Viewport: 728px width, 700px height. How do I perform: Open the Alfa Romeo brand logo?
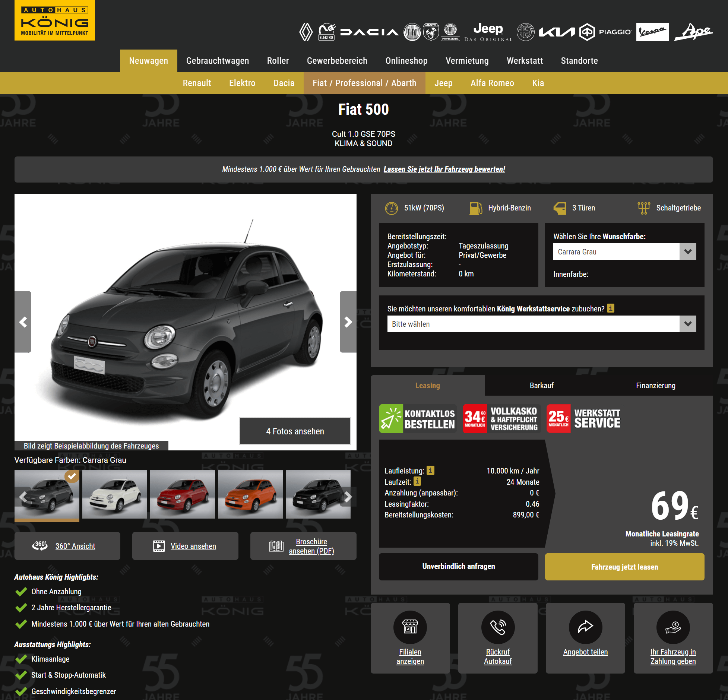click(526, 32)
